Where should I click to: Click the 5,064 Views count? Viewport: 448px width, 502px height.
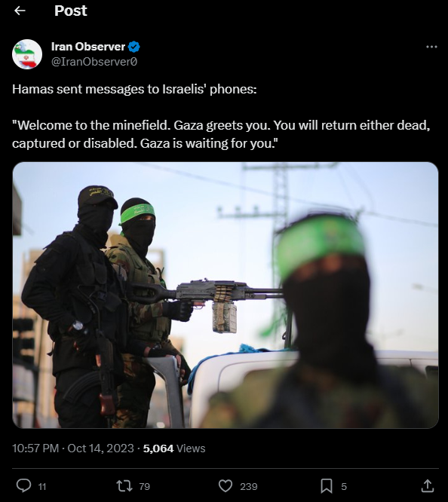pos(174,448)
